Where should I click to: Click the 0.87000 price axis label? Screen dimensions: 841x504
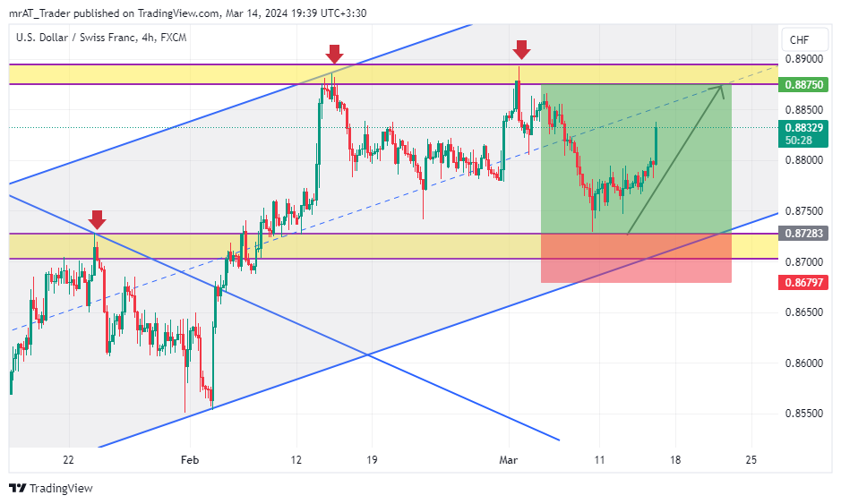pos(804,261)
